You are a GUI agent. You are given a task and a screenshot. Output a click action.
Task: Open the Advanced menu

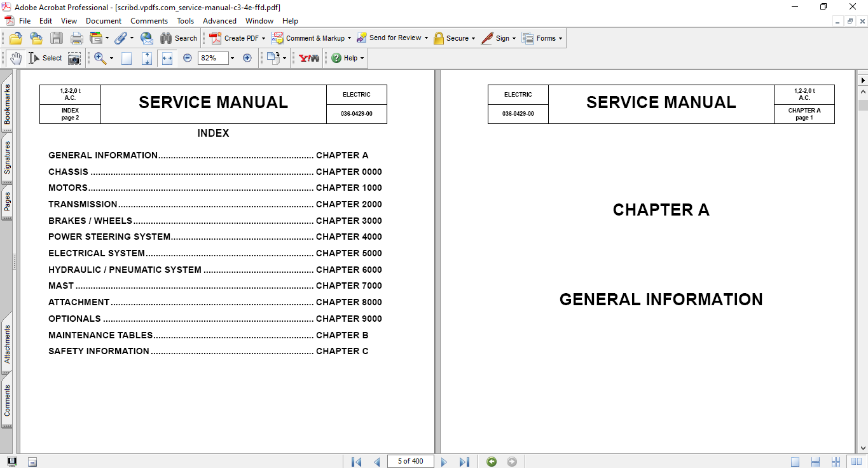click(220, 21)
